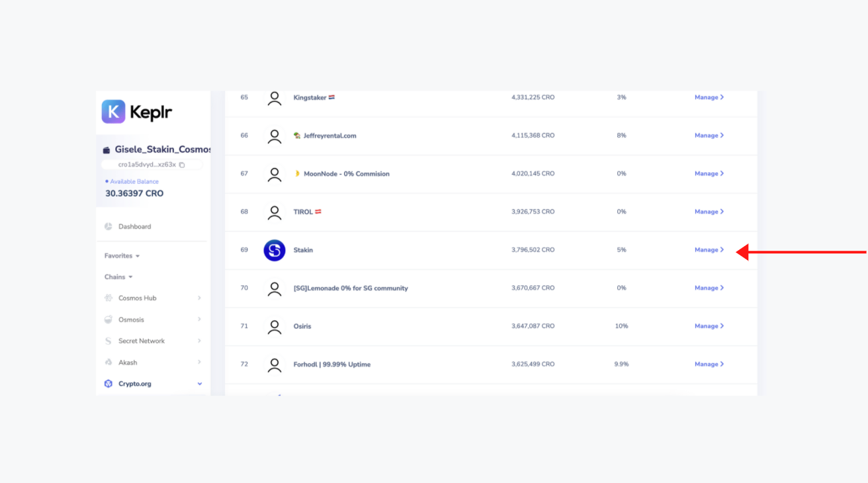Image resolution: width=868 pixels, height=483 pixels.
Task: Copy the cro1a5dvyd wallet address
Action: point(182,165)
